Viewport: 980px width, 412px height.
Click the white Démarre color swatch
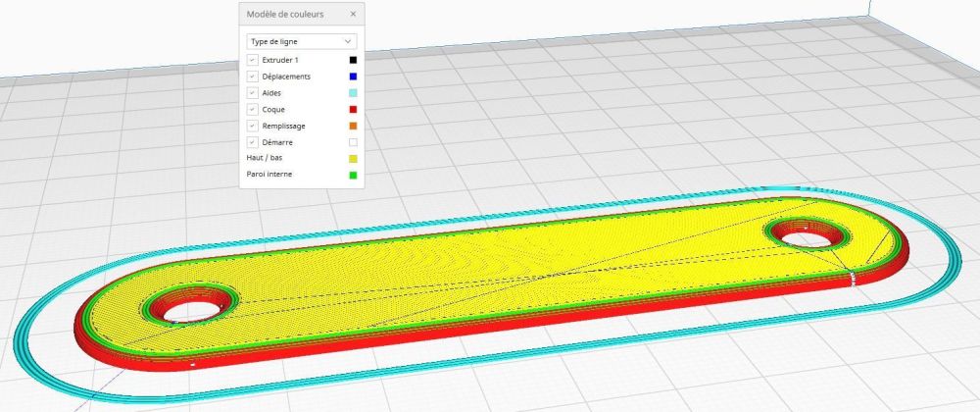pos(353,142)
